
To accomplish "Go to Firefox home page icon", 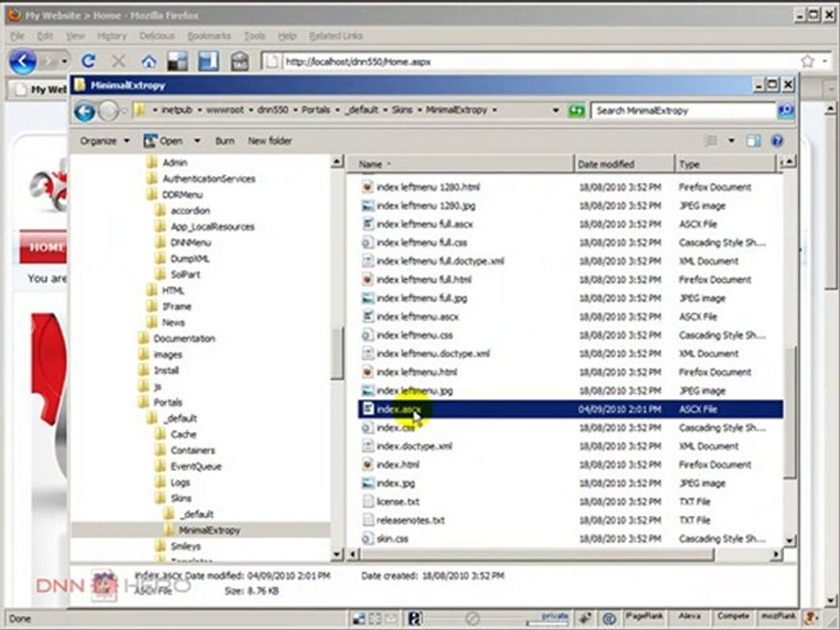I will 149,62.
